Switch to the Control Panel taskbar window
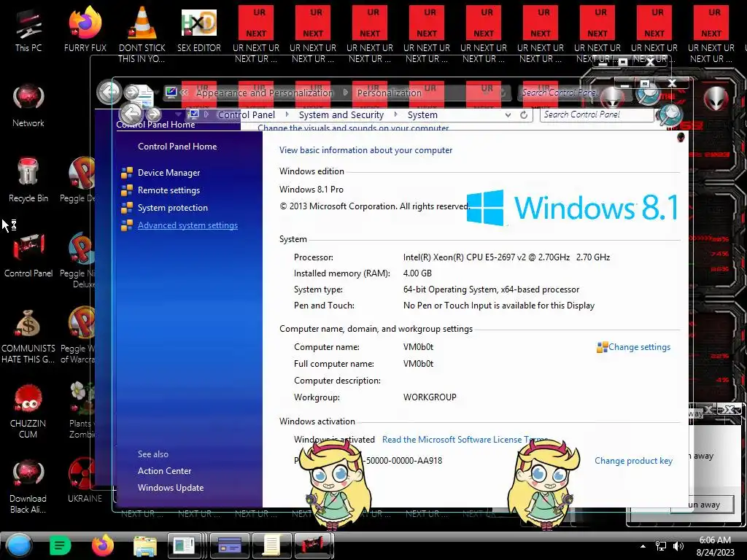This screenshot has height=560, width=747. [313, 545]
